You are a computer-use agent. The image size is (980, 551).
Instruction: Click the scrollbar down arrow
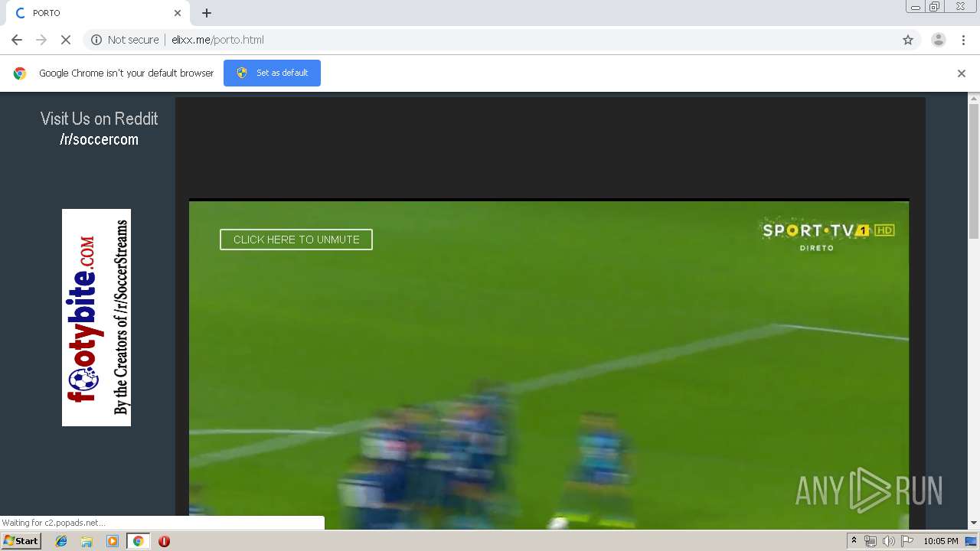974,523
